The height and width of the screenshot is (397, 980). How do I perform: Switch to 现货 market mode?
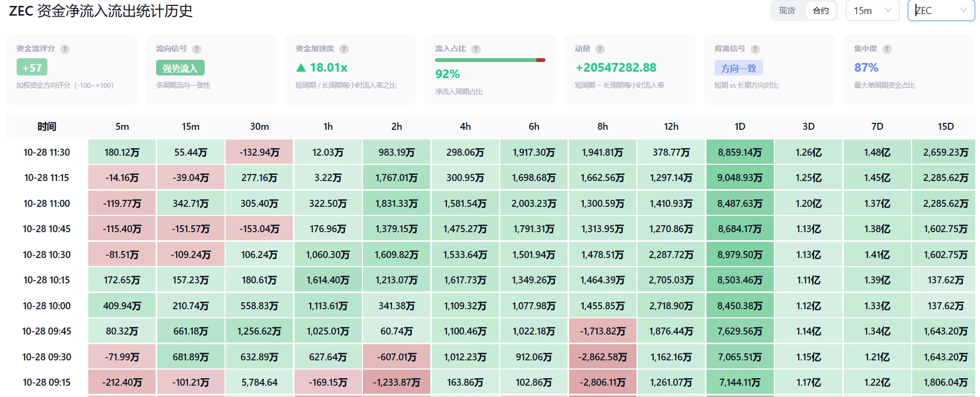(x=787, y=10)
